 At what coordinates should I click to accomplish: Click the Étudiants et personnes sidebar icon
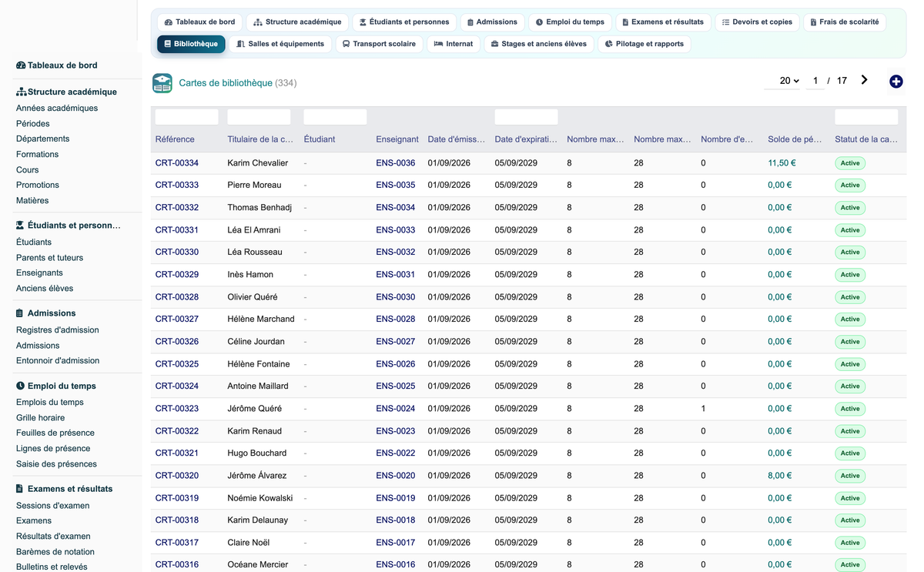point(21,226)
